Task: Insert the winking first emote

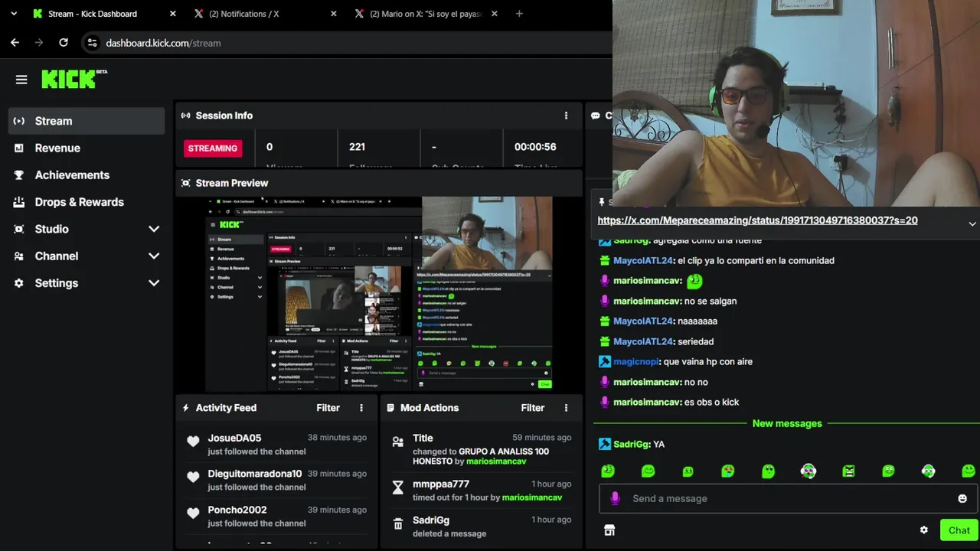Action: pyautogui.click(x=608, y=471)
